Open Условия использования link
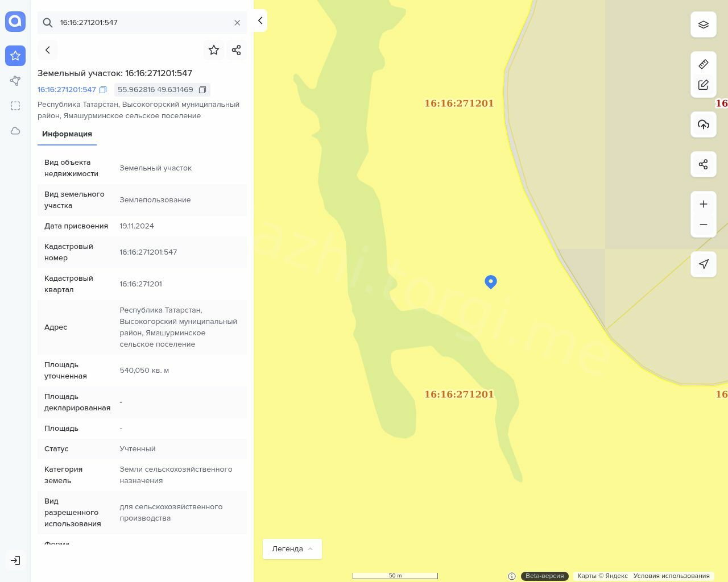The height and width of the screenshot is (582, 728). coord(671,576)
